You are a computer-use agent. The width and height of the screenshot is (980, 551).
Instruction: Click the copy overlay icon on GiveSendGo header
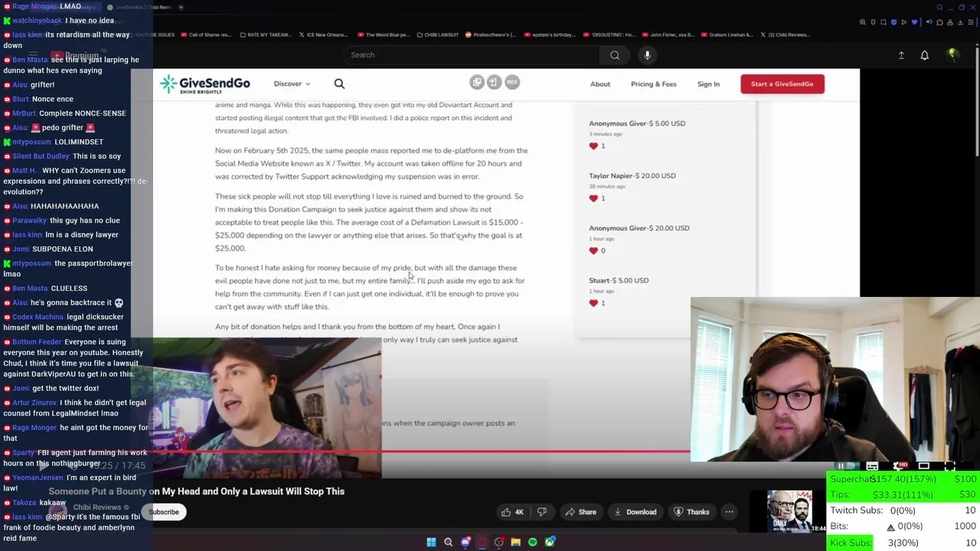(x=477, y=82)
